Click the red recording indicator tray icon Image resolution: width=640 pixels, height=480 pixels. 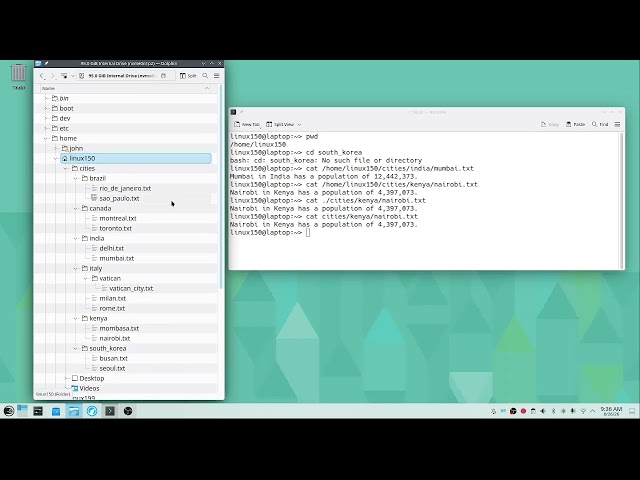(523, 411)
